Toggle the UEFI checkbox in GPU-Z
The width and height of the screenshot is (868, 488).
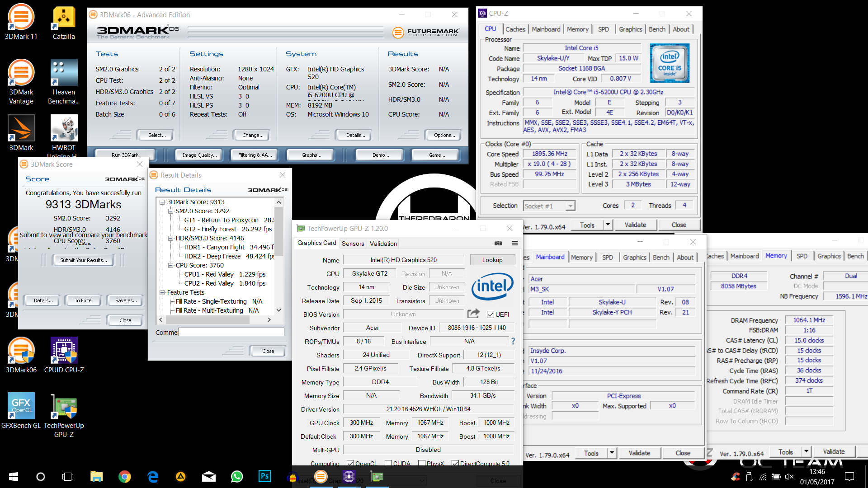pos(490,314)
